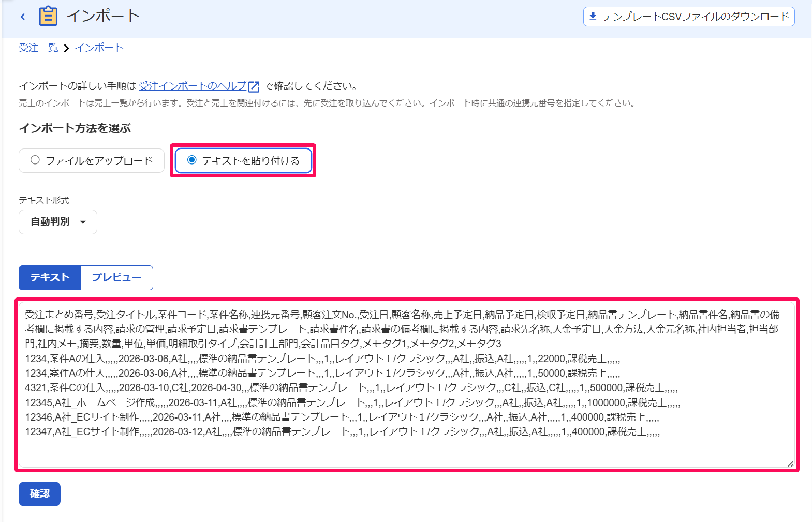Click the back arrow beside the title
812x522 pixels.
23,17
